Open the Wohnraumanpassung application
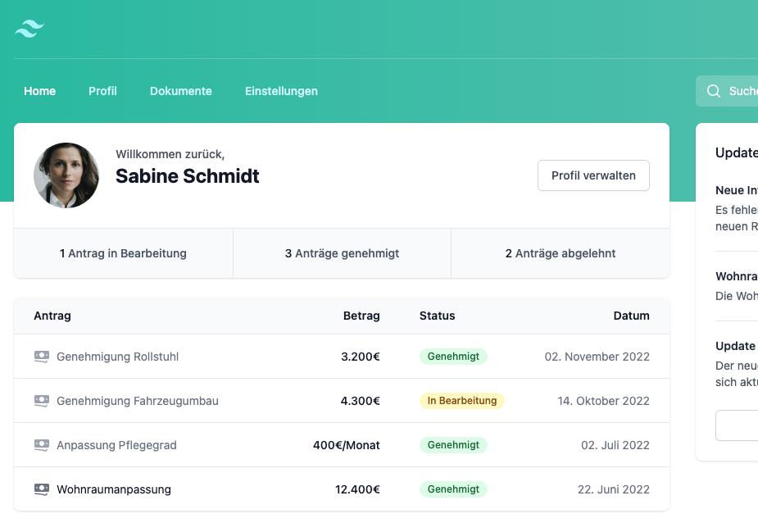 pos(113,489)
